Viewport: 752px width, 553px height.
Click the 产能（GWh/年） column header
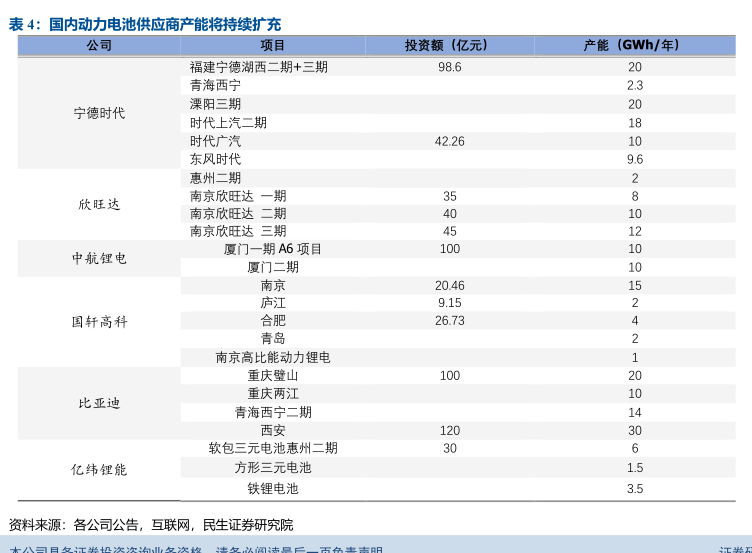click(634, 46)
